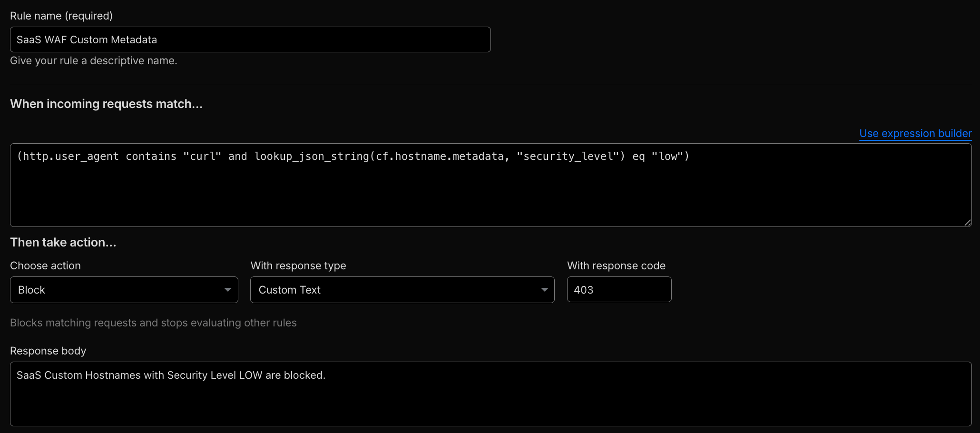The height and width of the screenshot is (433, 980).
Task: Open the Choose action dropdown
Action: click(x=124, y=289)
